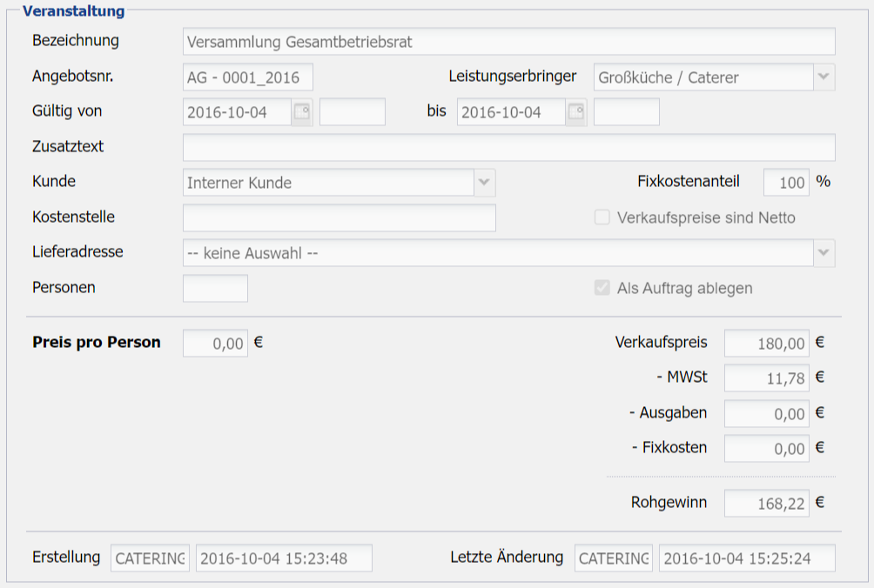This screenshot has width=874, height=588.
Task: Click the Bezeichnung text field
Action: tap(508, 42)
